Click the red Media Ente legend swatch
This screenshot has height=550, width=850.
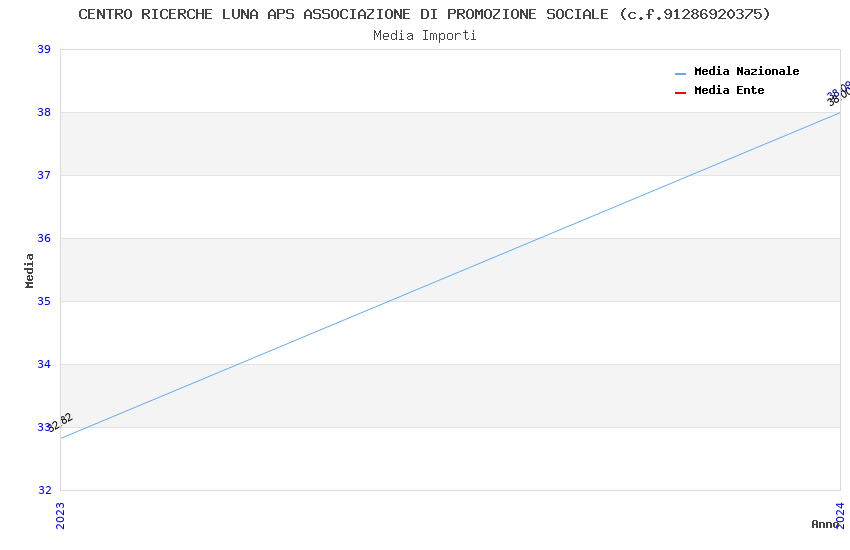pyautogui.click(x=680, y=93)
